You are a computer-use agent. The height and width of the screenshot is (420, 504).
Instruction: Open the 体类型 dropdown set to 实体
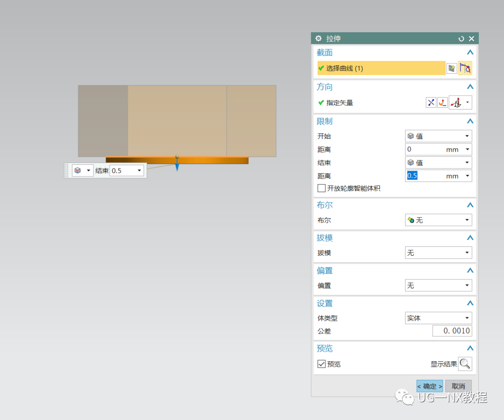tap(438, 318)
